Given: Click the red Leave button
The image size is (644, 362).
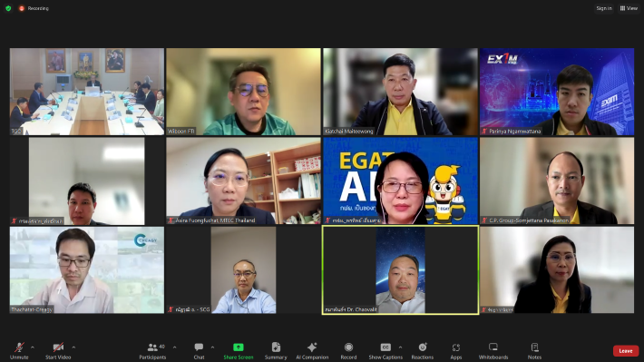Looking at the screenshot, I should point(626,351).
